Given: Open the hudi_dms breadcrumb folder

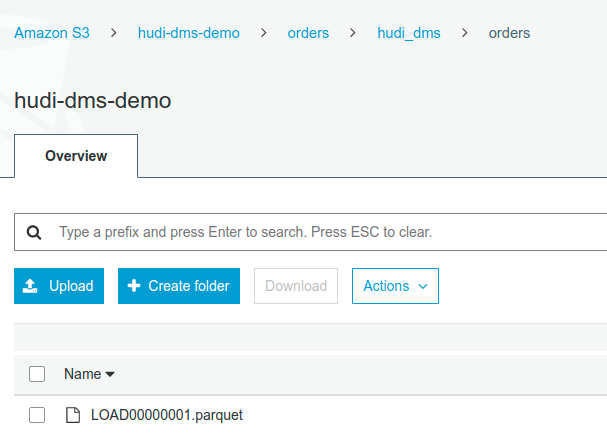Looking at the screenshot, I should (x=408, y=33).
